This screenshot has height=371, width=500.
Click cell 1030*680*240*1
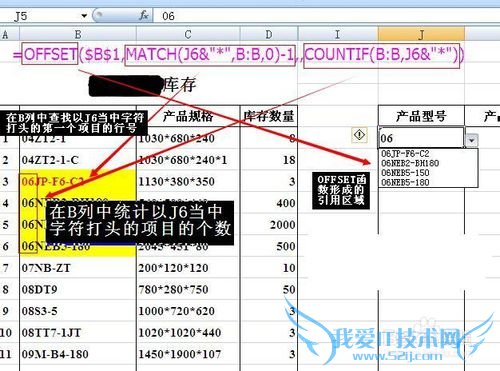tap(188, 160)
